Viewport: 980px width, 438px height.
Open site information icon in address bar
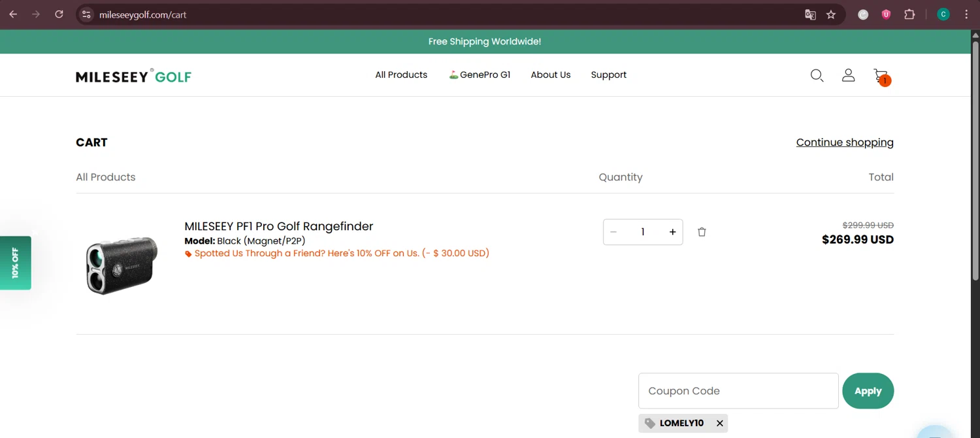(x=86, y=14)
